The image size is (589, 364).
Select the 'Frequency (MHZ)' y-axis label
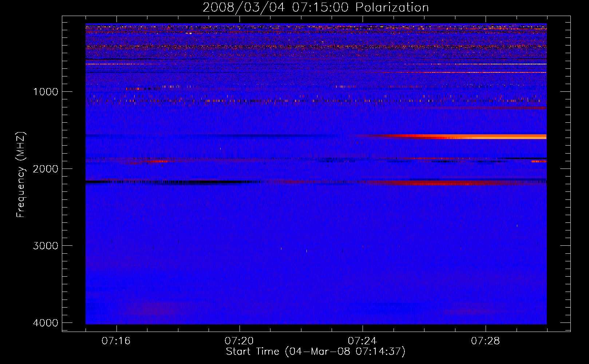(21, 175)
